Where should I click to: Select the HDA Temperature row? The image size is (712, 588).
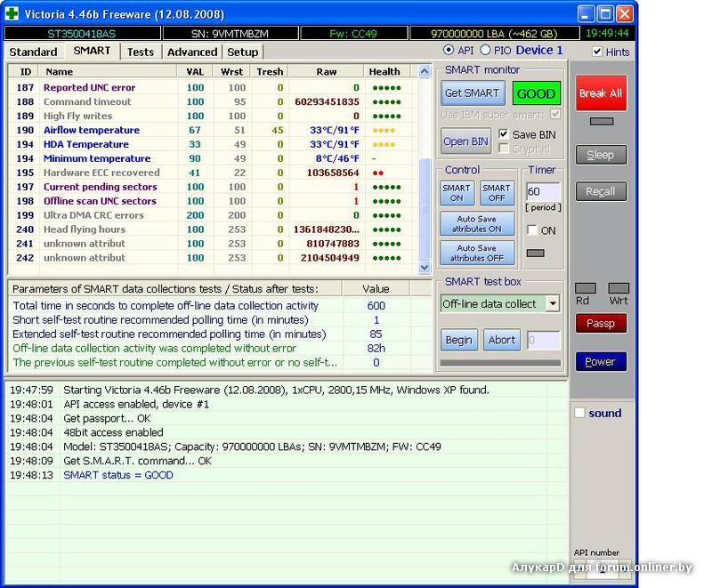[x=213, y=144]
